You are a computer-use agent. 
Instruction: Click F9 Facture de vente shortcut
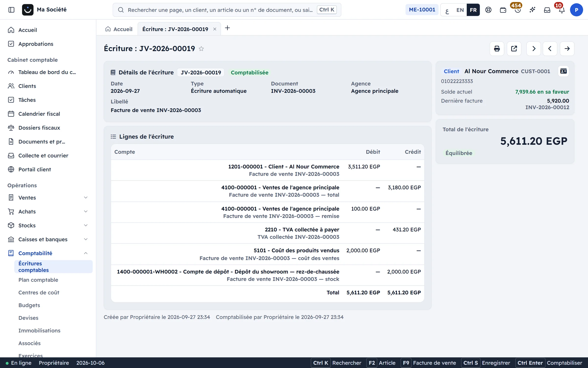coord(429,363)
